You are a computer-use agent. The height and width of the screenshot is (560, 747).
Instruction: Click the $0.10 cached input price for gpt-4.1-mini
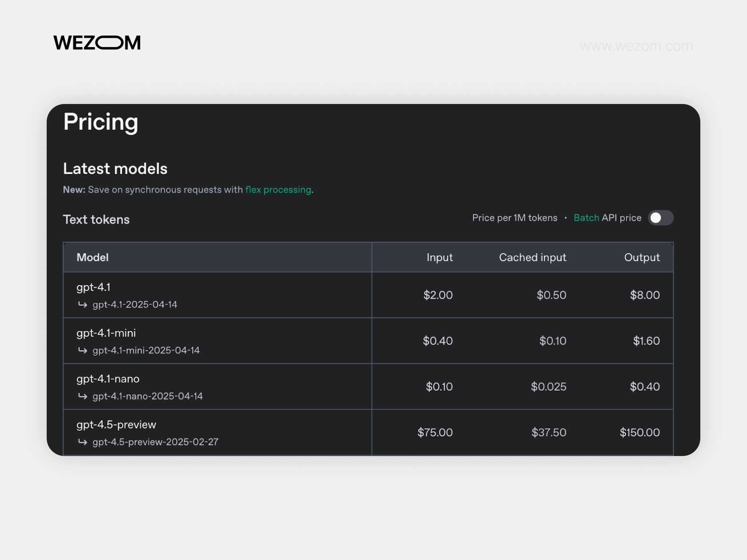pos(553,341)
